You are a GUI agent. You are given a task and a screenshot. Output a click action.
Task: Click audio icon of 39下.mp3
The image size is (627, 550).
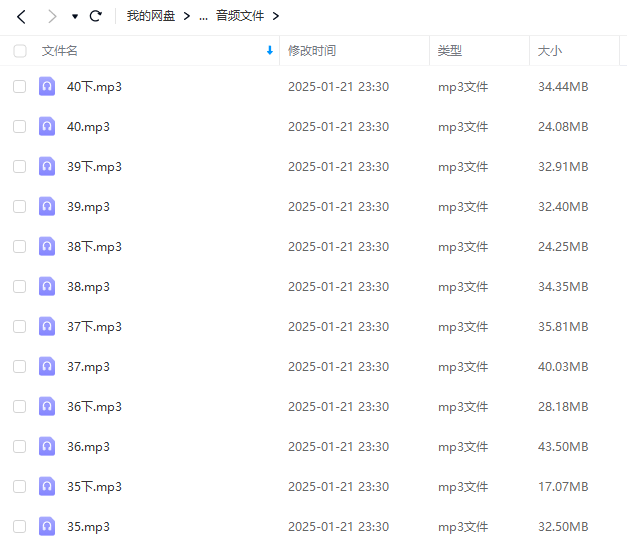click(x=47, y=166)
